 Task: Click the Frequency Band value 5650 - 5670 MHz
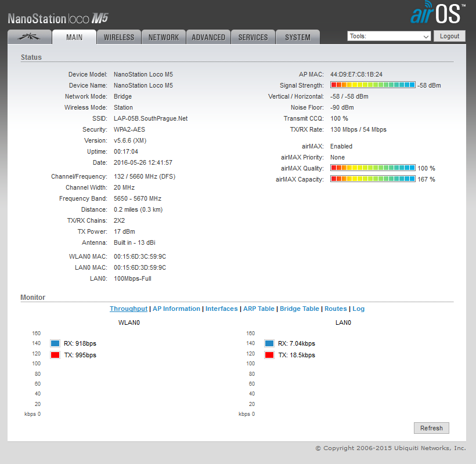138,198
